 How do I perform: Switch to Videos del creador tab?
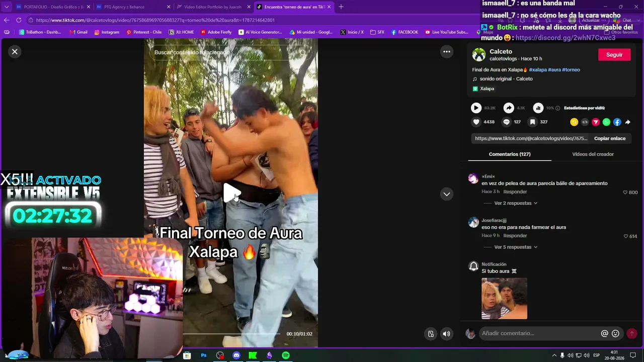coord(593,154)
